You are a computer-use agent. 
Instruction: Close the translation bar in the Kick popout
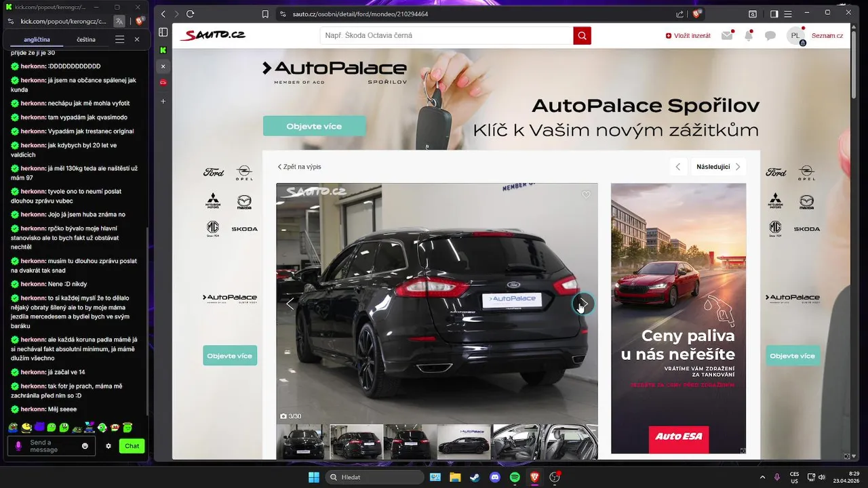(137, 39)
